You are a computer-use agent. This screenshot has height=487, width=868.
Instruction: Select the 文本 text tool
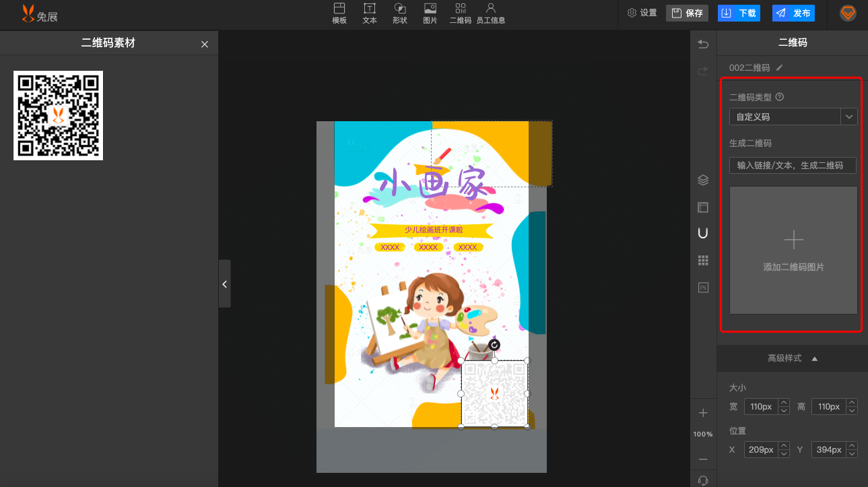coord(370,13)
